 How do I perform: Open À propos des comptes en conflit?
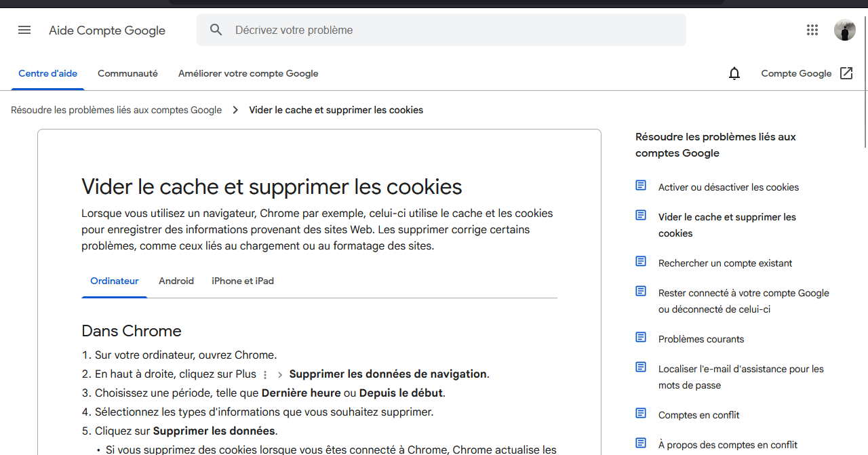click(x=728, y=445)
